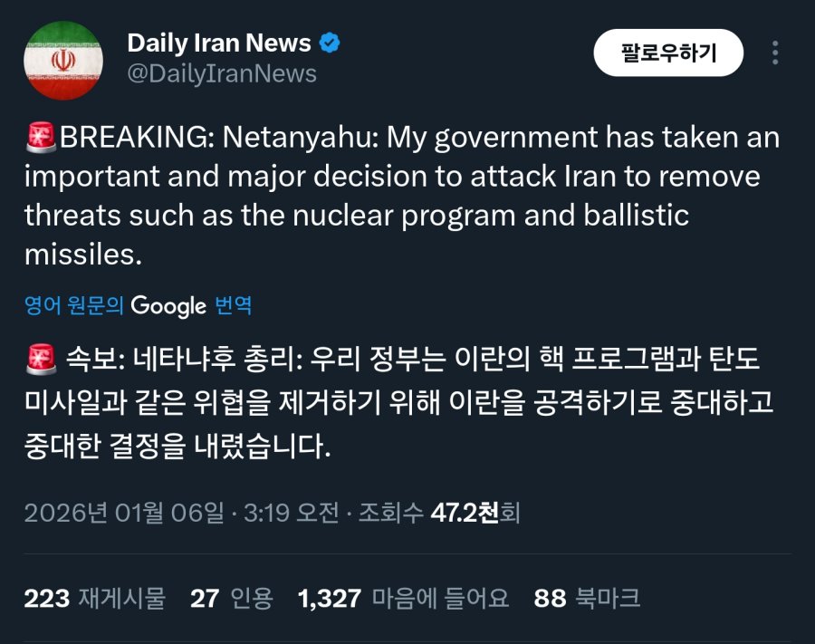The image size is (815, 644).
Task: Click the blue verified badge icon
Action: pyautogui.click(x=330, y=43)
